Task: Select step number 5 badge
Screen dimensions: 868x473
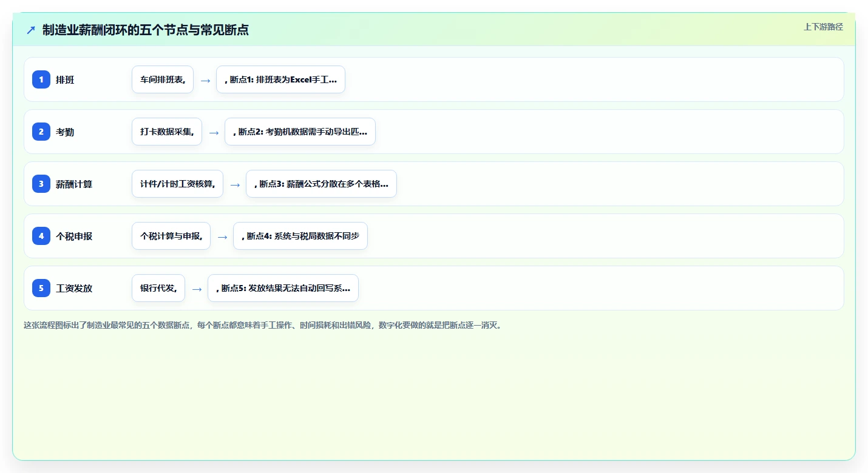Action: pos(41,288)
